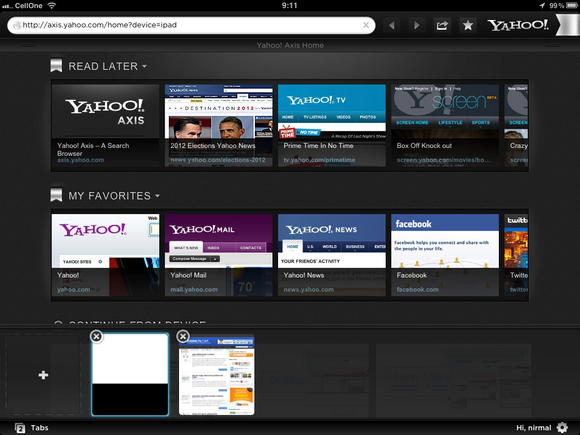The image size is (580, 435).
Task: Add a new tab with plus icon
Action: tap(43, 375)
